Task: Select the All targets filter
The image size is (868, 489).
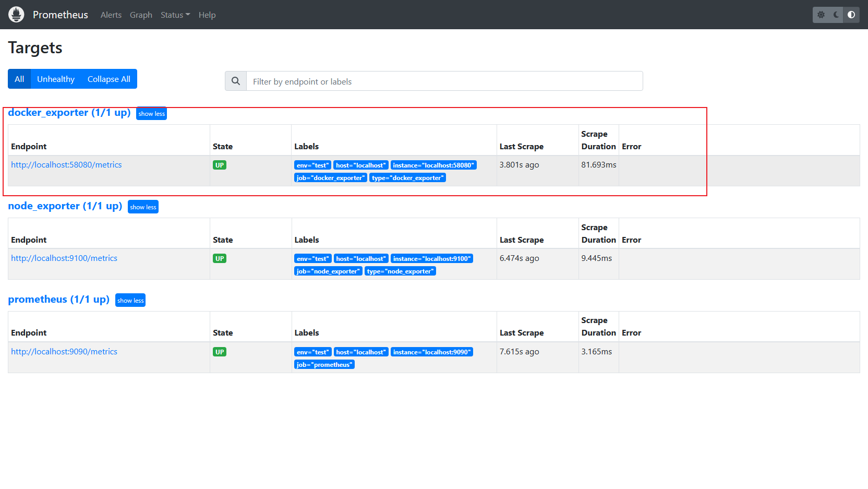Action: coord(19,79)
